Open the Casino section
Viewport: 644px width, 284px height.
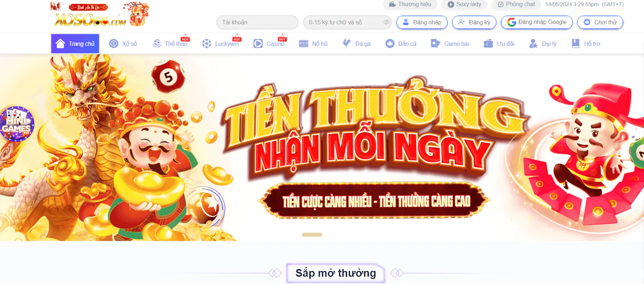[269, 43]
